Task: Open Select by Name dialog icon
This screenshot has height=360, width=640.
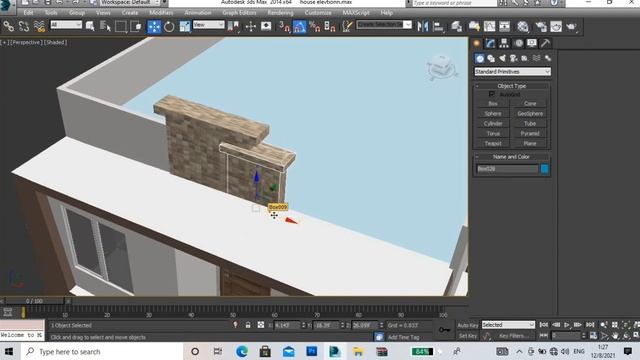Action: [x=106, y=27]
